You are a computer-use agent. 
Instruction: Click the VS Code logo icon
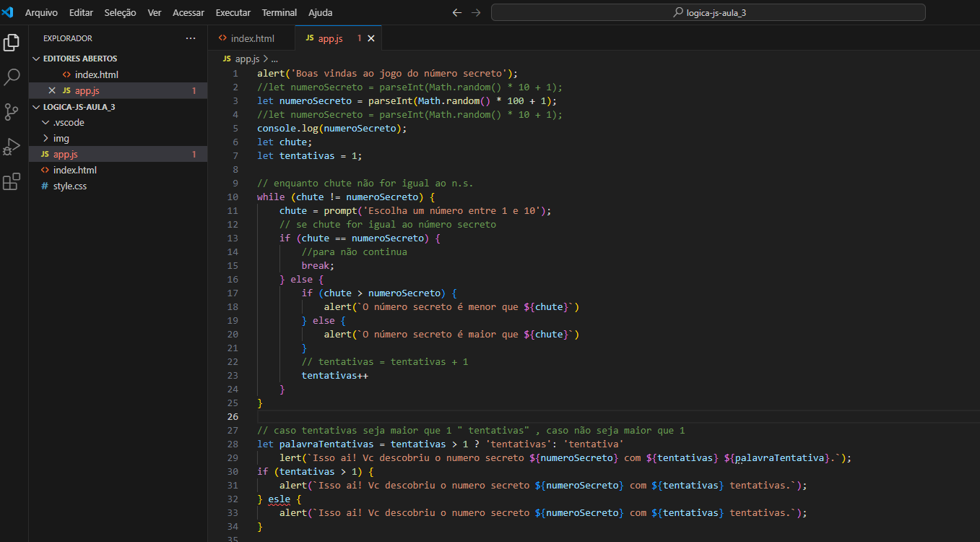[x=8, y=12]
